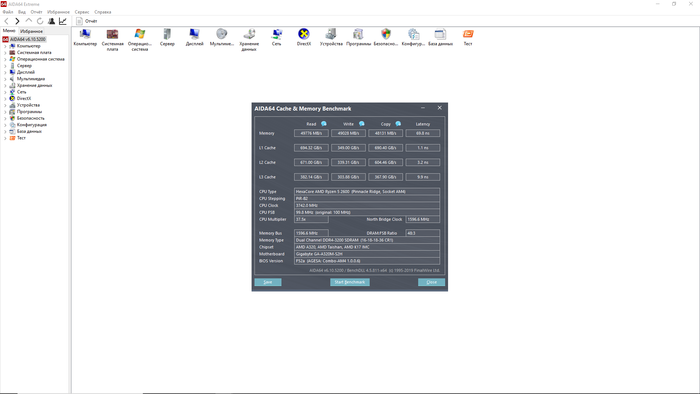This screenshot has width=700, height=394.
Task: Click the Close button in benchmark dialog
Action: coord(431,282)
